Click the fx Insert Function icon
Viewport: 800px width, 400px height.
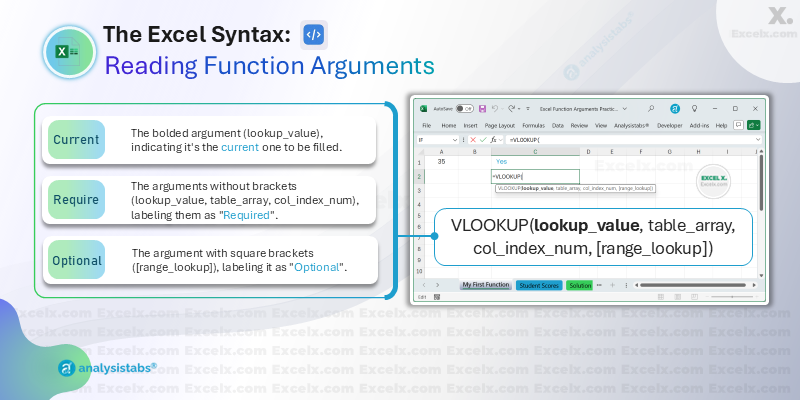493,139
